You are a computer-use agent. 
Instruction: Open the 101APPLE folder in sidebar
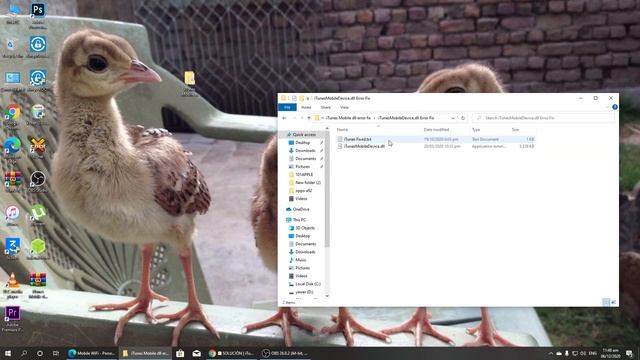click(x=304, y=175)
